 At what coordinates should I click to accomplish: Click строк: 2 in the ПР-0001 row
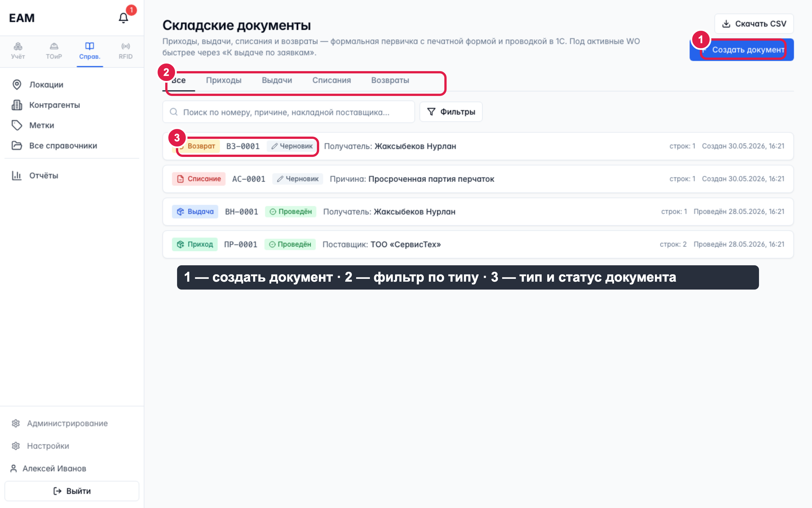[673, 244]
